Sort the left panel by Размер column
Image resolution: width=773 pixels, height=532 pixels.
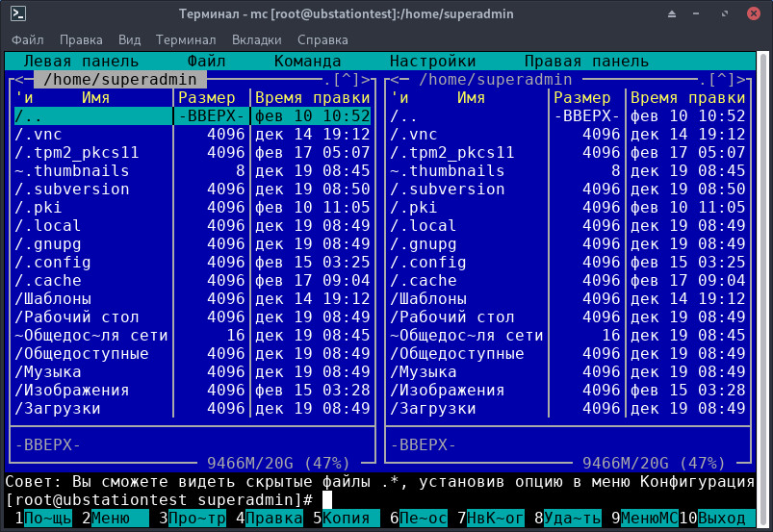(x=206, y=98)
